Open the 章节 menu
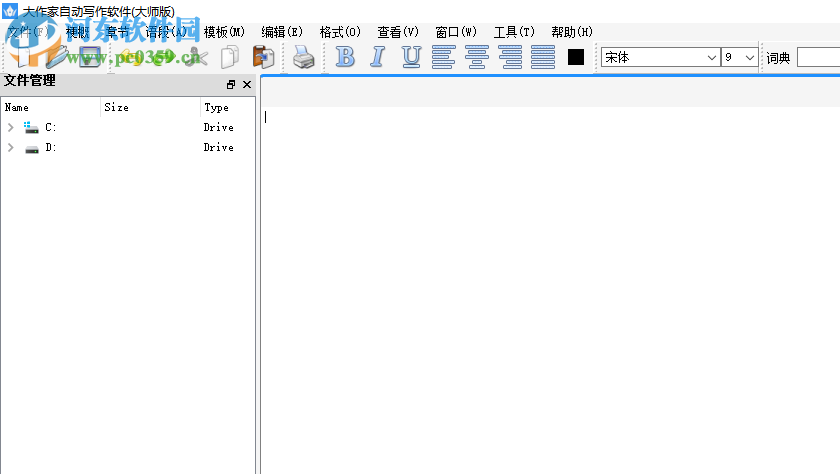Image resolution: width=840 pixels, height=474 pixels. point(117,32)
